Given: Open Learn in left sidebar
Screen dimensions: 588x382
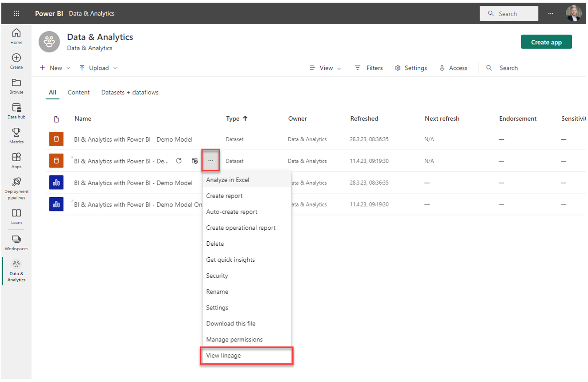Looking at the screenshot, I should point(16,217).
